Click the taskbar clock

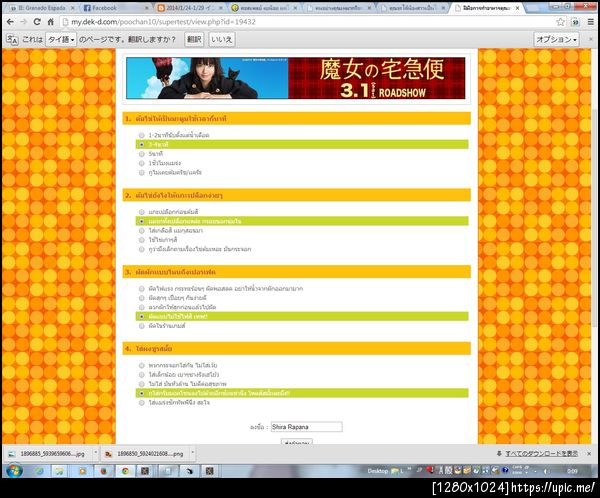click(x=572, y=471)
